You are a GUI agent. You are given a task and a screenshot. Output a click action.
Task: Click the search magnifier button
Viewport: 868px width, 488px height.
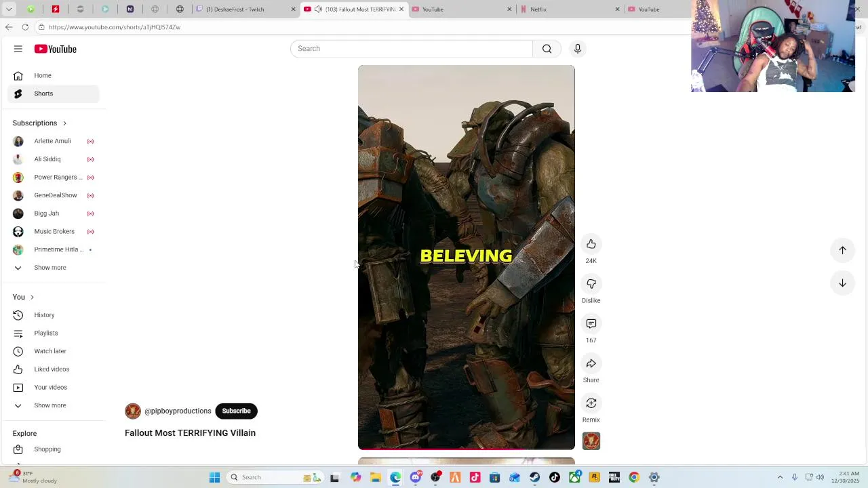tap(547, 49)
